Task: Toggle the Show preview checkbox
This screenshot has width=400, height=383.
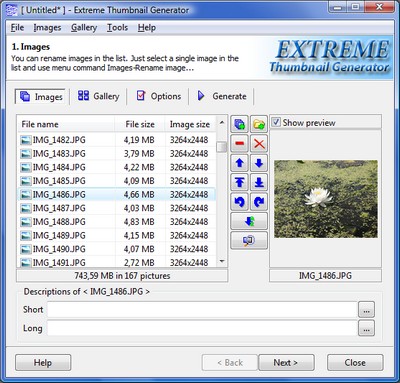Action: click(x=276, y=122)
